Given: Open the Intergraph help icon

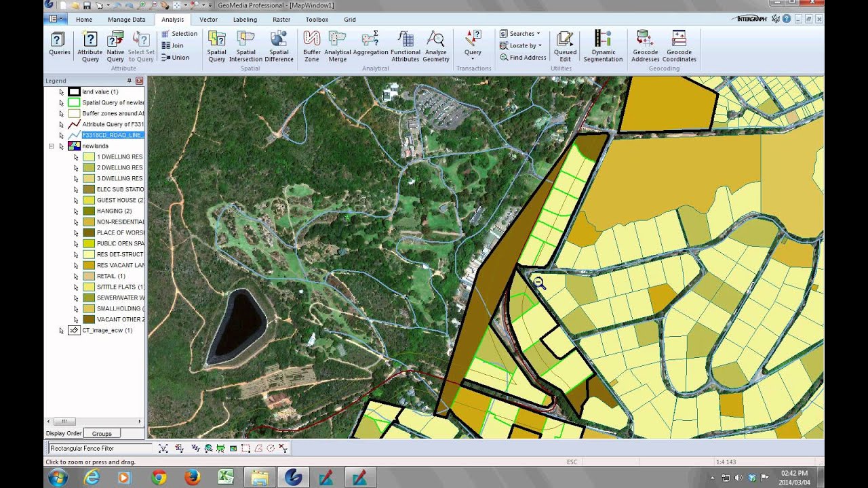Looking at the screenshot, I should coord(786,19).
